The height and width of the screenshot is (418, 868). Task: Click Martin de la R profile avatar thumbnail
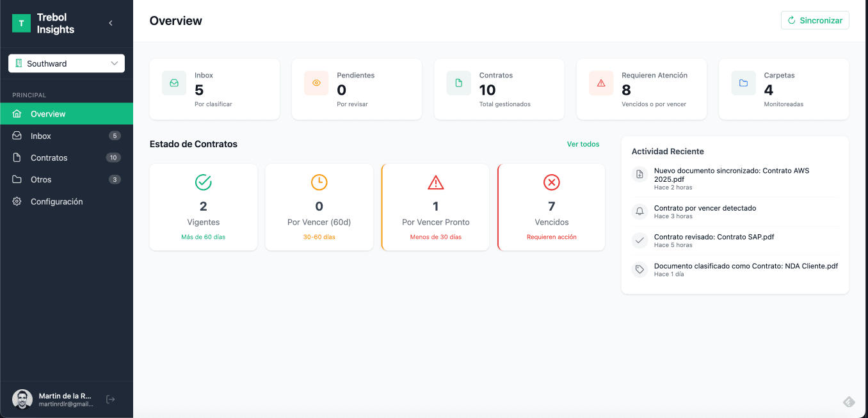[x=22, y=399]
